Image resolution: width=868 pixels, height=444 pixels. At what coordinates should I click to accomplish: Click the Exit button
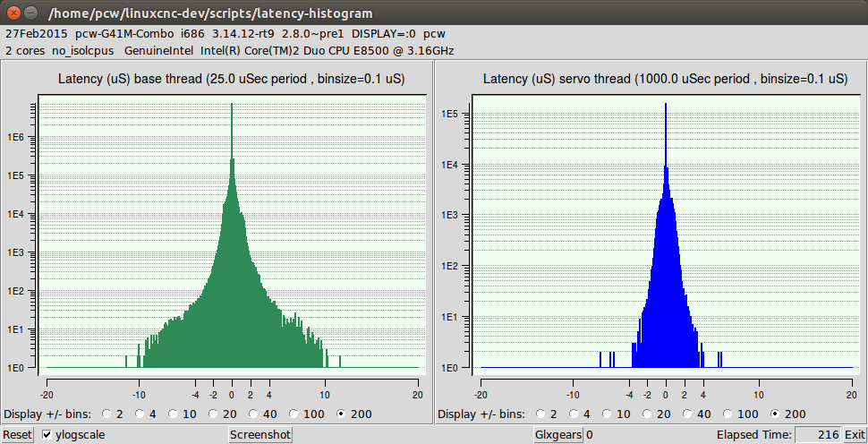854,435
